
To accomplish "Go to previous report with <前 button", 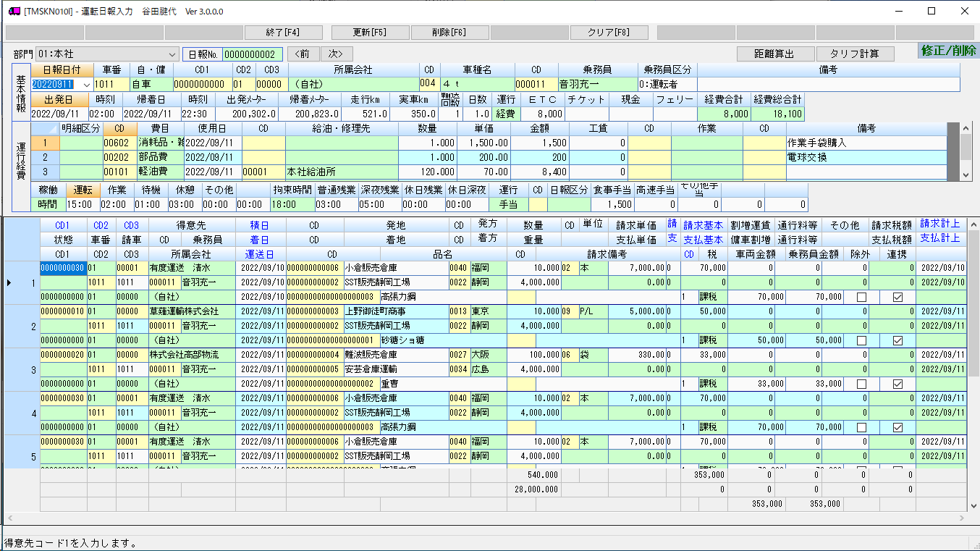I will pos(303,54).
